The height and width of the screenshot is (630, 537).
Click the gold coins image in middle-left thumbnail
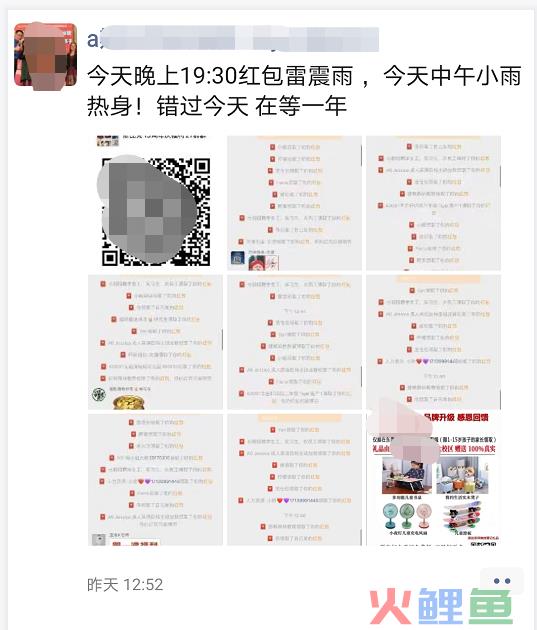[129, 402]
